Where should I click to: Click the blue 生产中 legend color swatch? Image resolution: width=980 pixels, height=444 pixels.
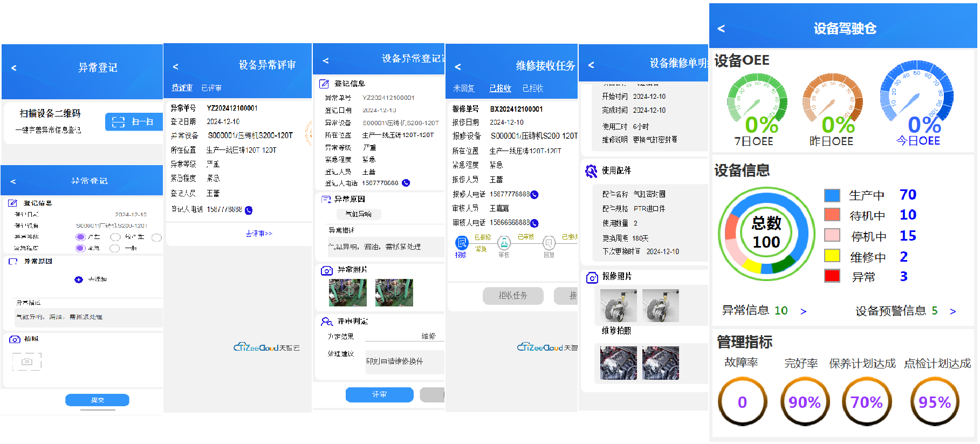(832, 195)
